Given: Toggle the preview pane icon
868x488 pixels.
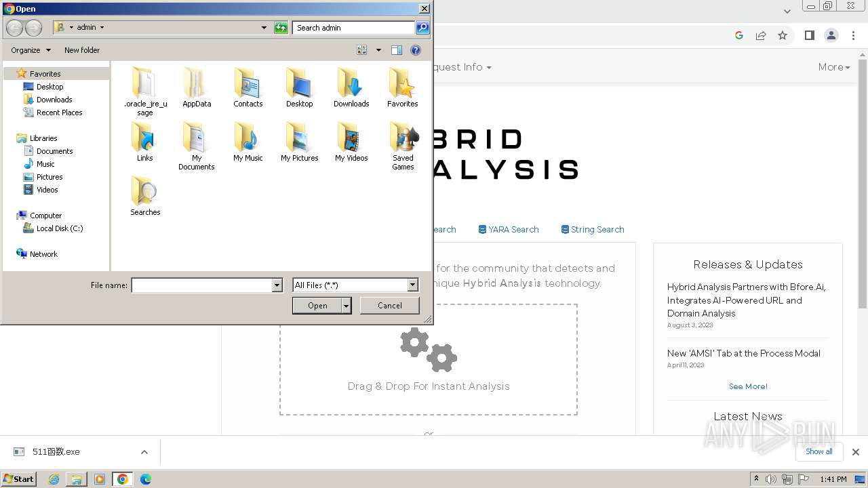Looking at the screenshot, I should (397, 50).
